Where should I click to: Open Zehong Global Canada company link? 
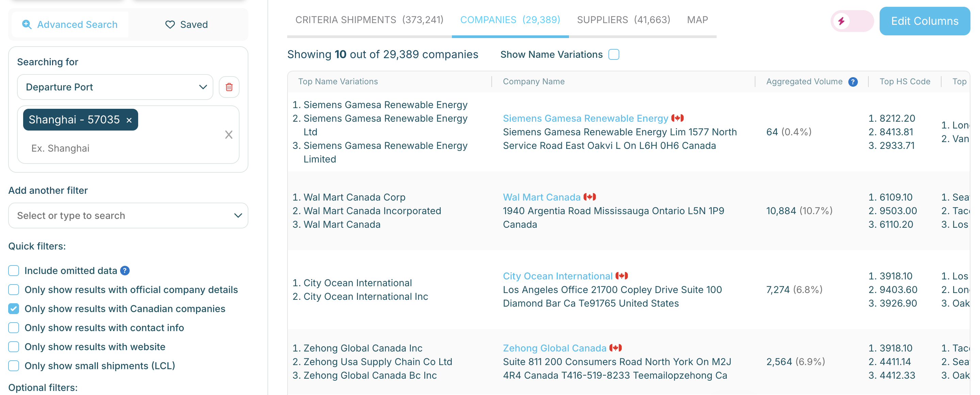[554, 348]
